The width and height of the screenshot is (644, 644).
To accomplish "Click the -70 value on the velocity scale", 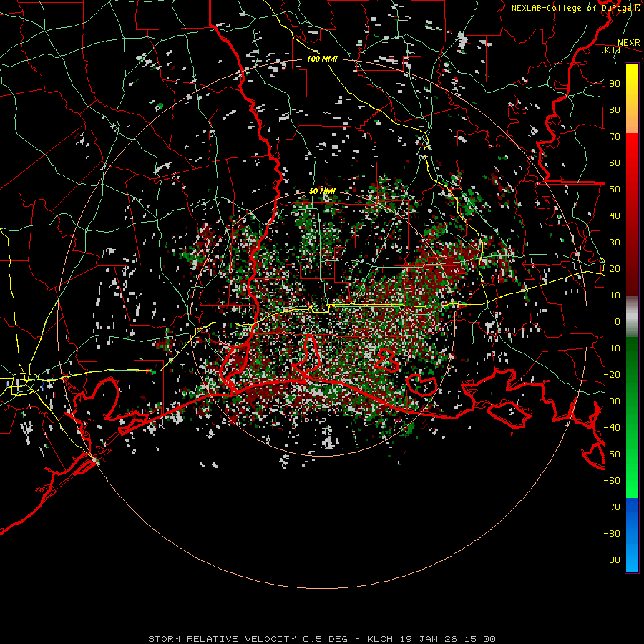I will (x=612, y=507).
